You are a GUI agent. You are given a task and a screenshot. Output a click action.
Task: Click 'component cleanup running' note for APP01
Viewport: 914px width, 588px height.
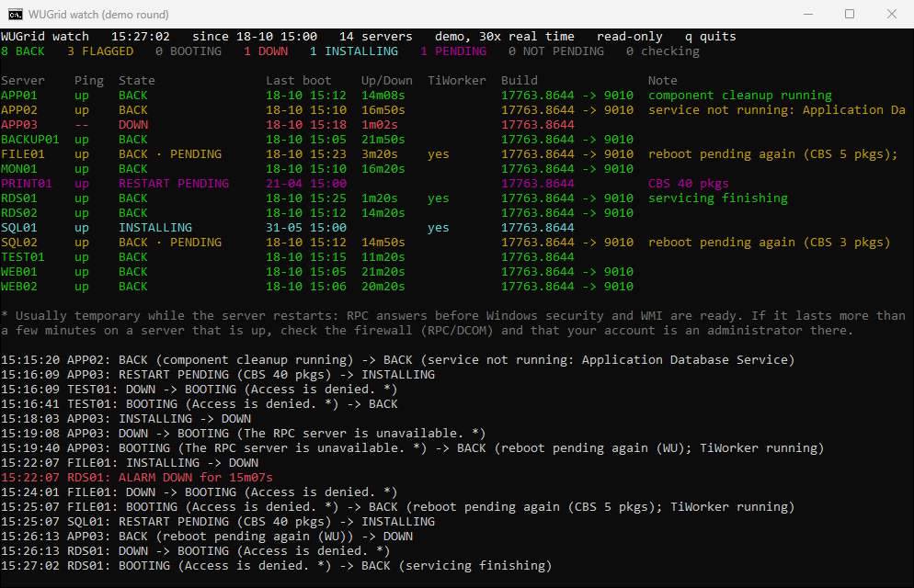(740, 96)
